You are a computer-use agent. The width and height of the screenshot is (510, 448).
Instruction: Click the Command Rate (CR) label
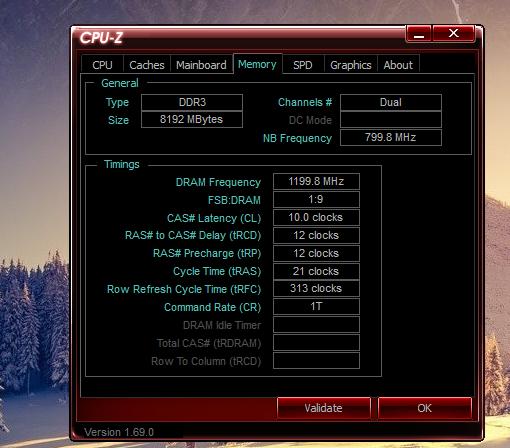click(212, 307)
